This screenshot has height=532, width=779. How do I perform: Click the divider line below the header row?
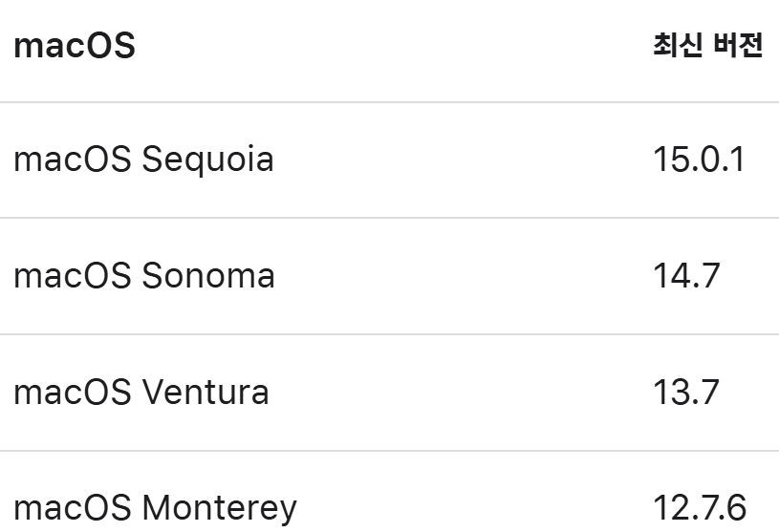[x=389, y=102]
